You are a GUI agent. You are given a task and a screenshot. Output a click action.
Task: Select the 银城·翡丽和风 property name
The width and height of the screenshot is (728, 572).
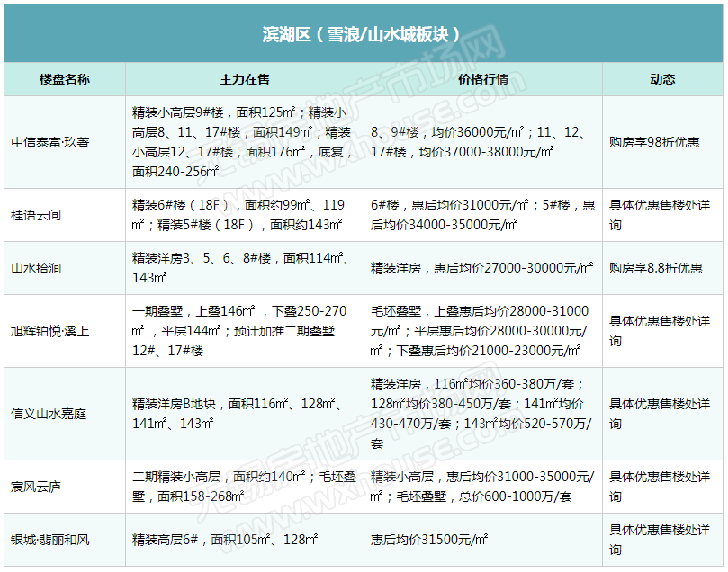click(50, 540)
